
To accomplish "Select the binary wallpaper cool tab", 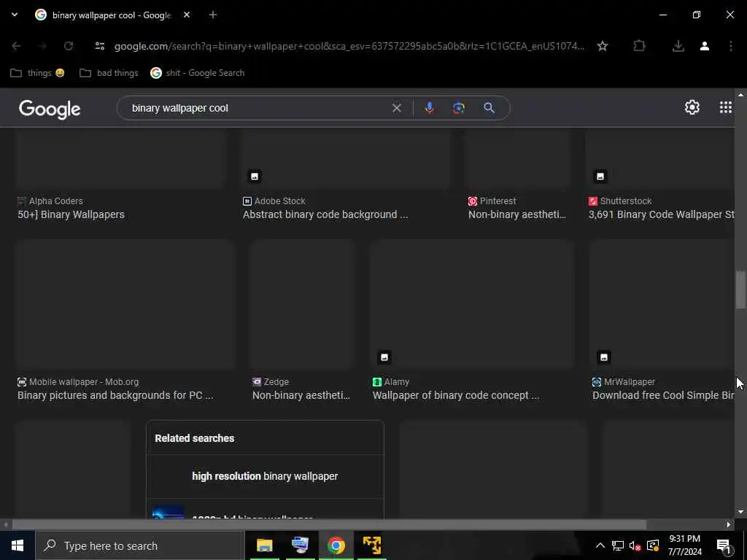I will coord(112,15).
